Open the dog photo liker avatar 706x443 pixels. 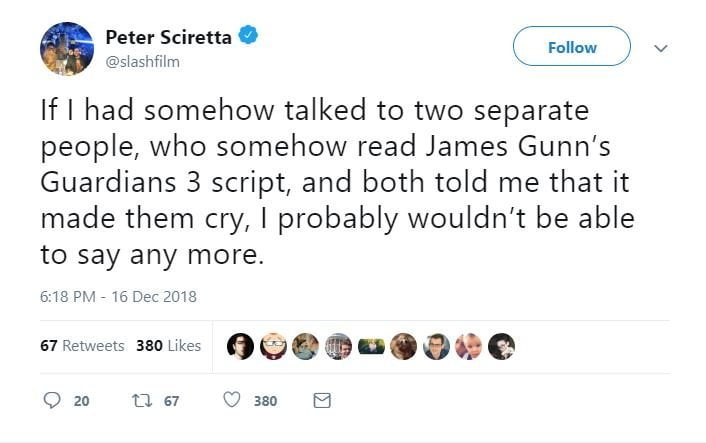[x=404, y=346]
